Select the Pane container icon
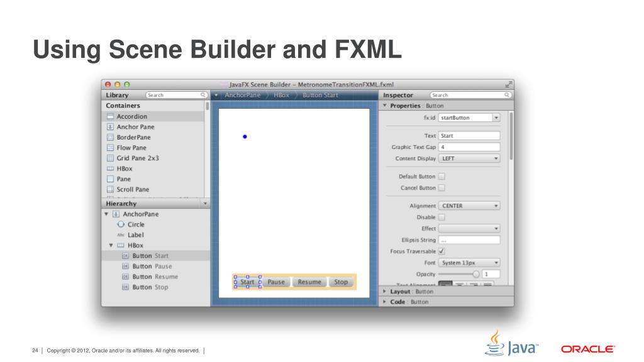This screenshot has height=362, width=644. (x=110, y=179)
